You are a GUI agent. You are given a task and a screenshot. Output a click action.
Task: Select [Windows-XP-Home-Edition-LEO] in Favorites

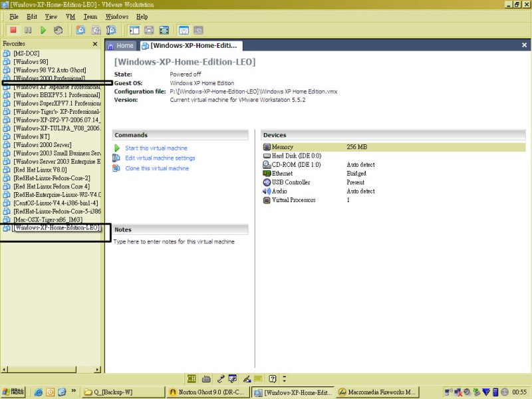point(57,227)
